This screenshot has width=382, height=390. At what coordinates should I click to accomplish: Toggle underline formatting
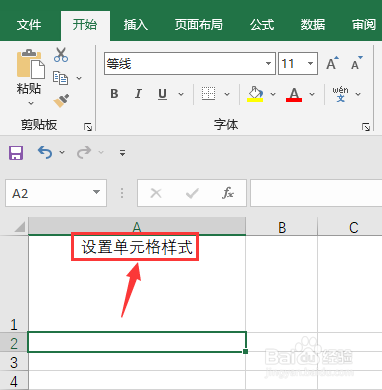[162, 94]
